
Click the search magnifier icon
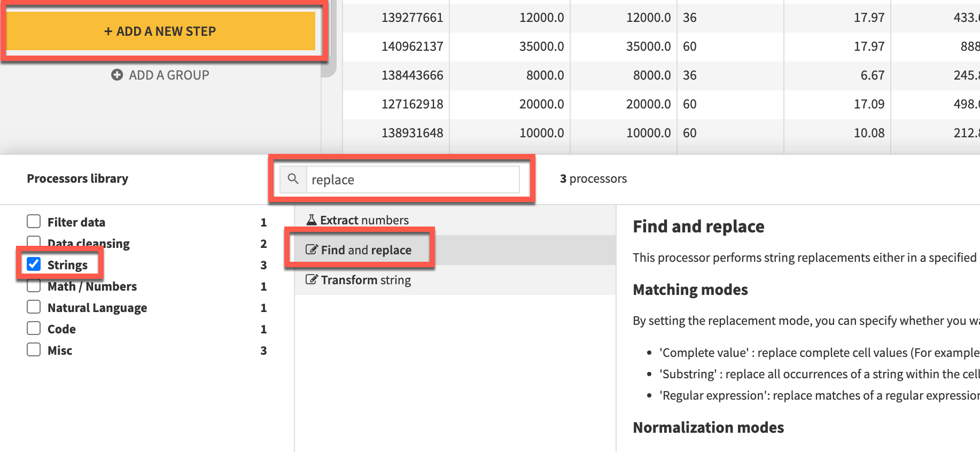(293, 179)
